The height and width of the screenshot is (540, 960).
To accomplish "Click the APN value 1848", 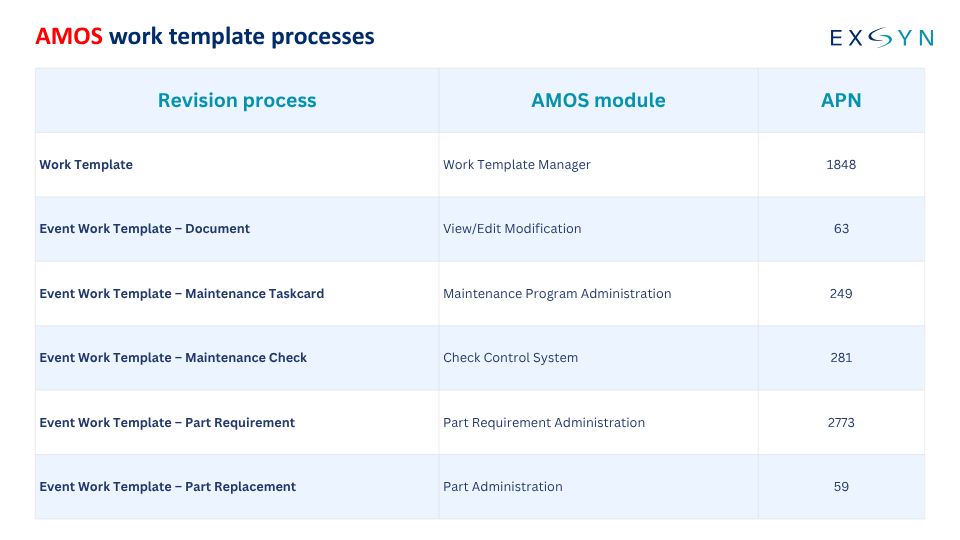I will pos(841,165).
